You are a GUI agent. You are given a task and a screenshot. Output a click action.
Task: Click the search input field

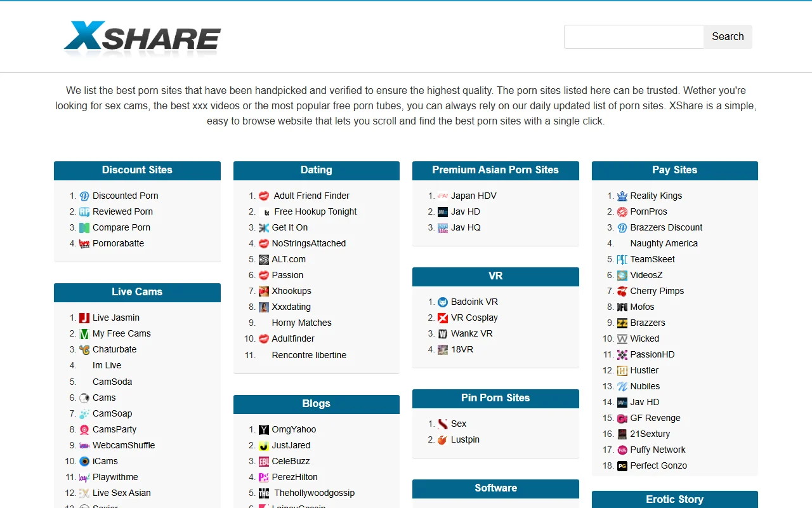tap(633, 37)
